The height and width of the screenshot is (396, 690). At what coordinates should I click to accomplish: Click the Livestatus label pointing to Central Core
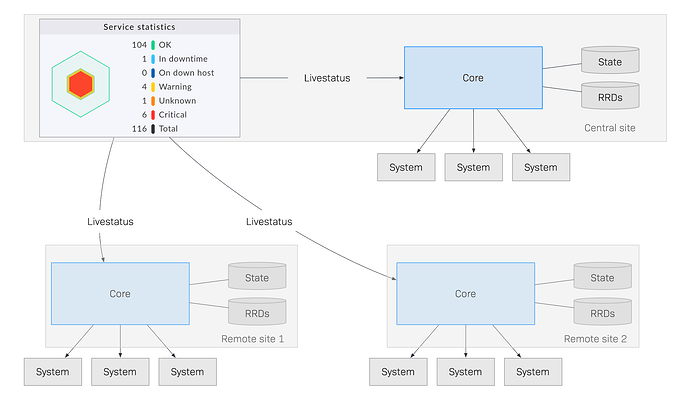(327, 78)
